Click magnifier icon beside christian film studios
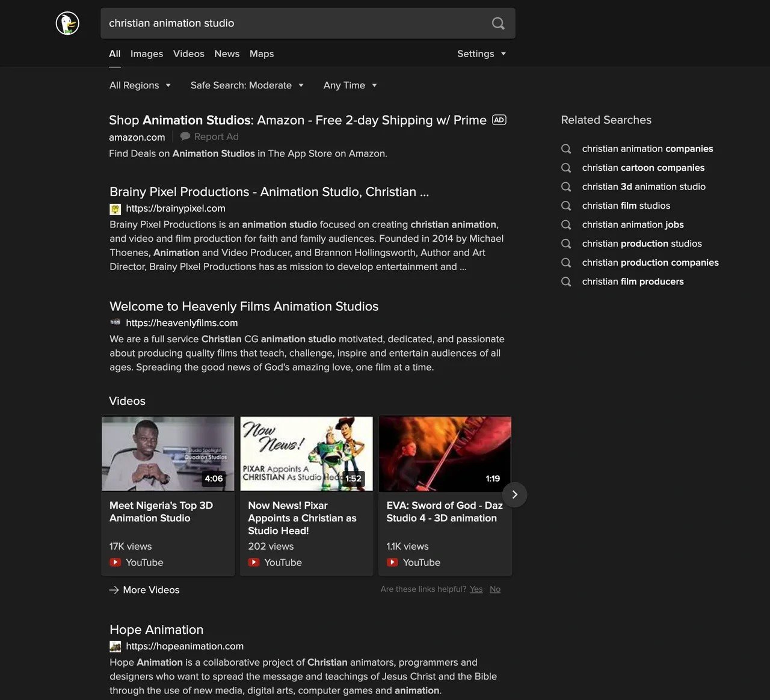Viewport: 770px width, 700px height. [x=566, y=206]
